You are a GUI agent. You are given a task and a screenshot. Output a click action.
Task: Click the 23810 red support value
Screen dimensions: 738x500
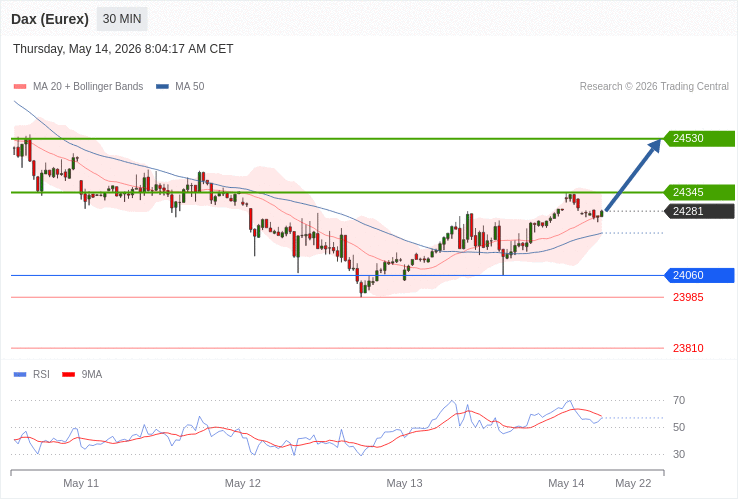688,348
